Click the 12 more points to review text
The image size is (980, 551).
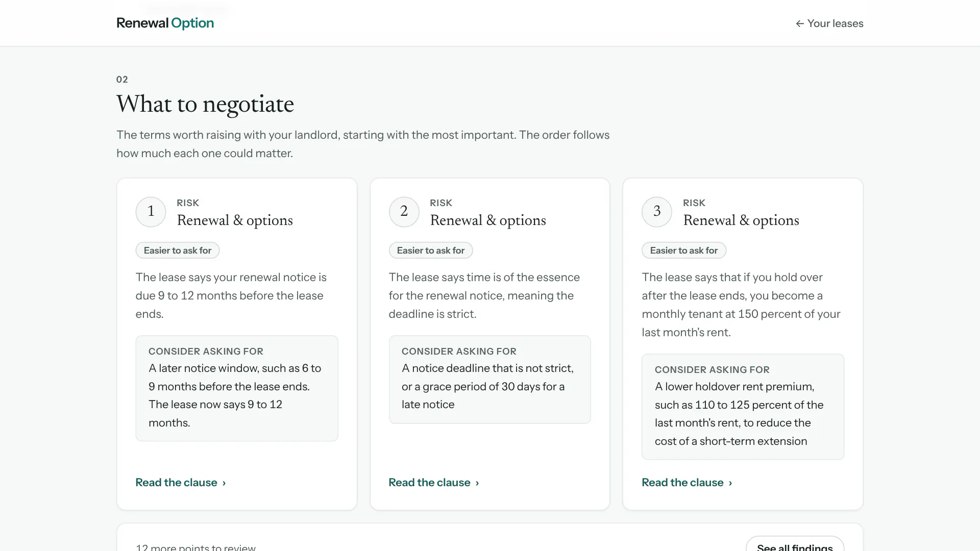click(195, 547)
